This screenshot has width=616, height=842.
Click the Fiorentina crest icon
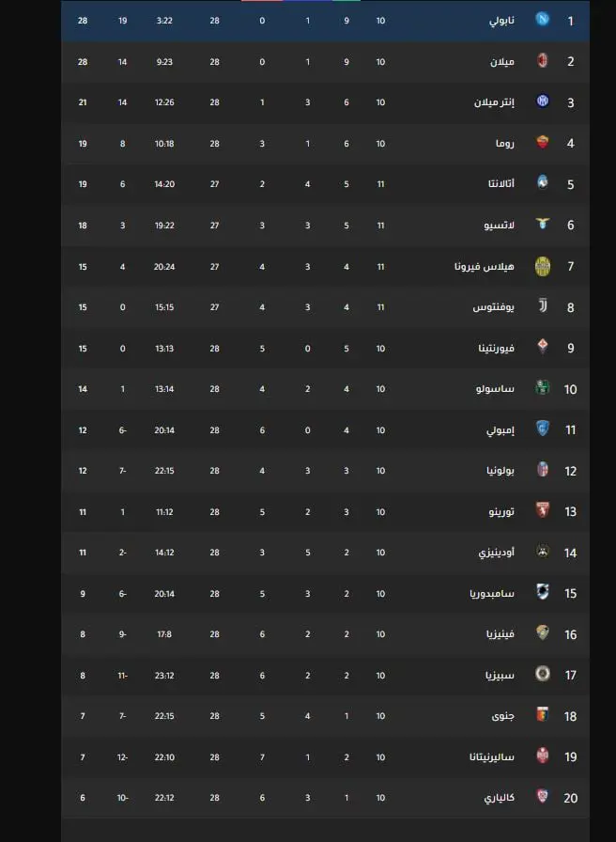coord(543,348)
